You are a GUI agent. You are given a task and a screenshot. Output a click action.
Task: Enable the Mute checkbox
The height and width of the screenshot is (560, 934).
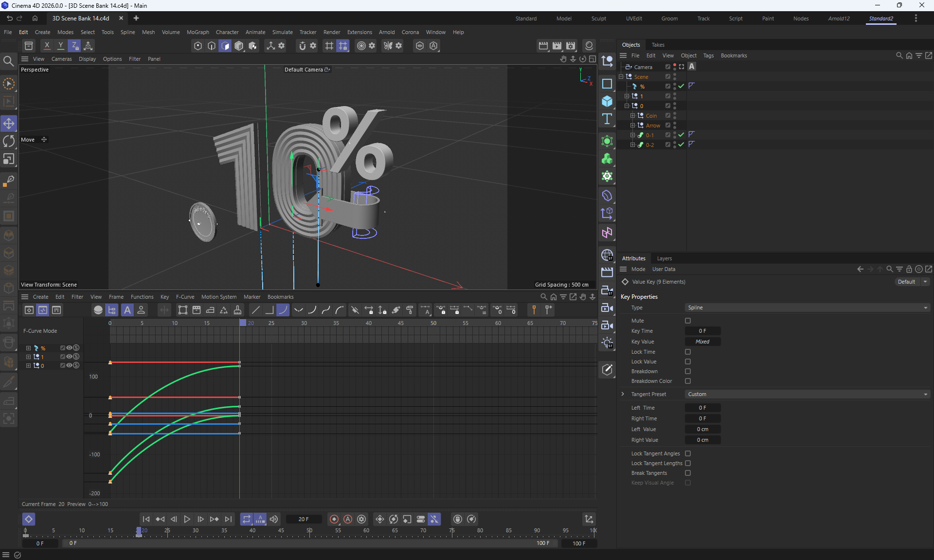click(688, 321)
